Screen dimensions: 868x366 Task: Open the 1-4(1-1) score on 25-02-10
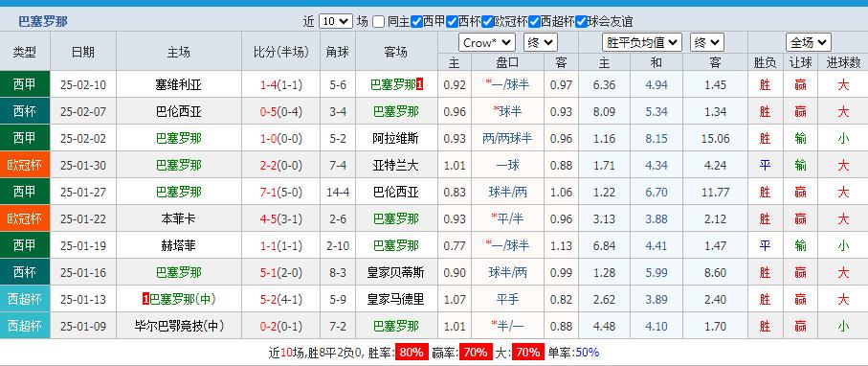[281, 85]
